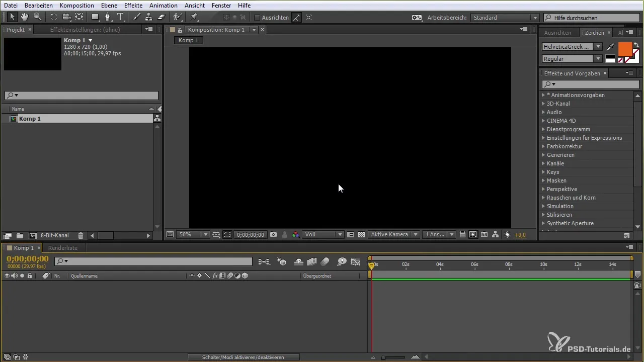Viewport: 644px width, 362px height.
Task: Select the Roto Brush tool
Action: point(178,17)
